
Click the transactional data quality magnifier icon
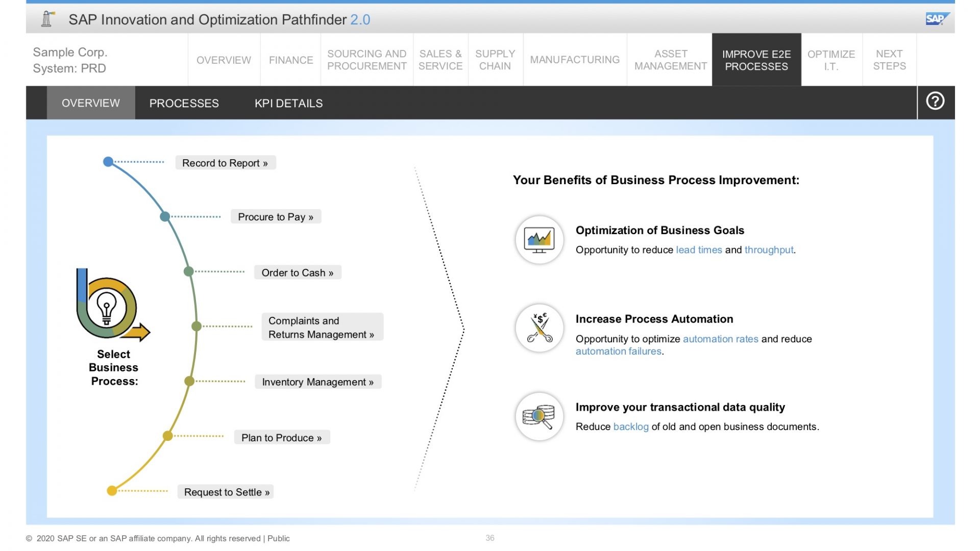538,416
